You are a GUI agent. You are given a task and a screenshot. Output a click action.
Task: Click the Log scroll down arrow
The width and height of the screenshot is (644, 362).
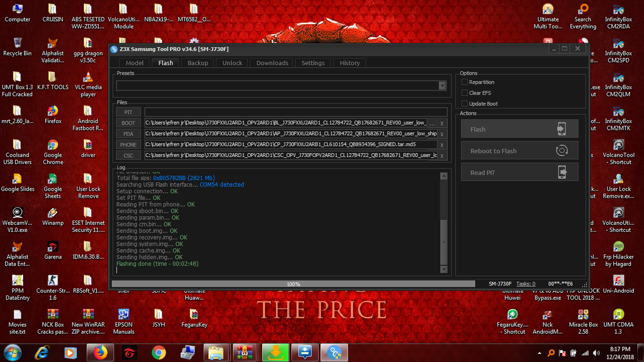[443, 270]
